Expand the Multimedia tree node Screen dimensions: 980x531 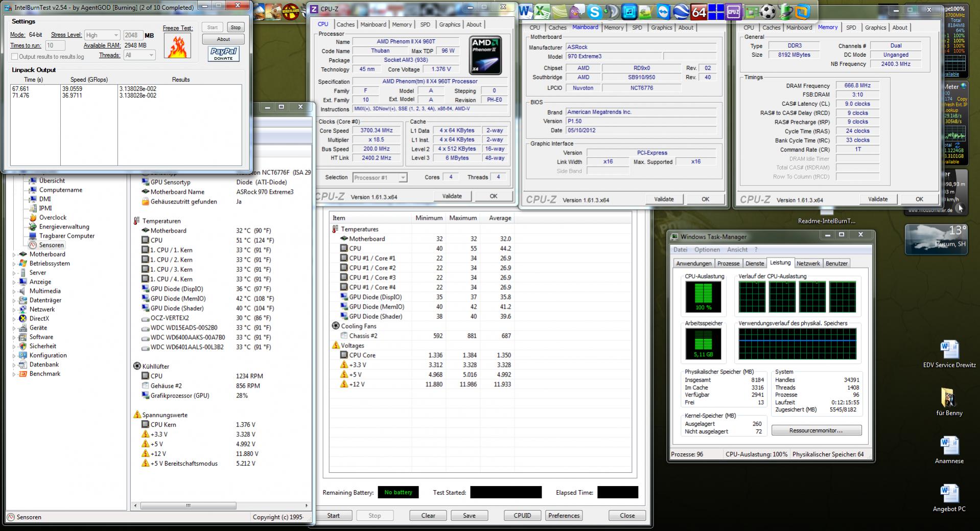[14, 291]
